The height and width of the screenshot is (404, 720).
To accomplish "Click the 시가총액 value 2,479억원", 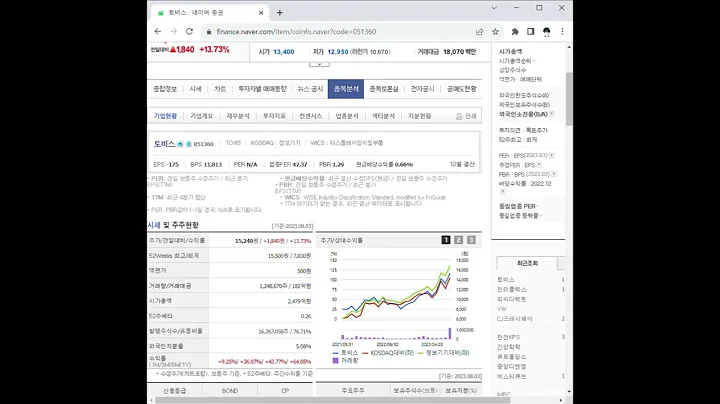I will [x=299, y=301].
